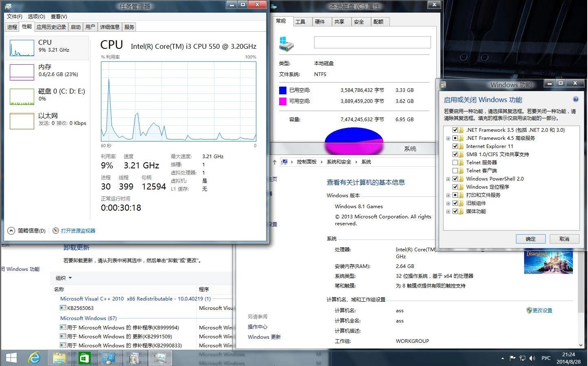This screenshot has height=366, width=588.
Task: Click the arrow after 控制面板 in breadcrumb
Action: [322, 162]
